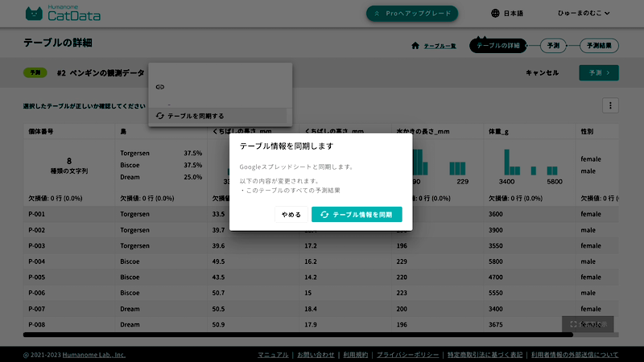Open the テーブル一覧 breadcrumb link
The width and height of the screenshot is (644, 362).
[x=440, y=46]
